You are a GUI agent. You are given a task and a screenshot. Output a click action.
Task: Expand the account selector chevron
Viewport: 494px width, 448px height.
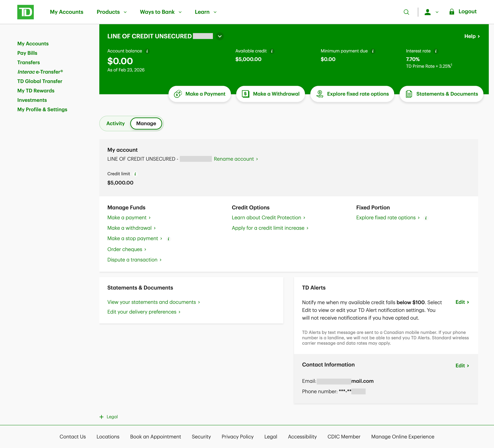pyautogui.click(x=220, y=36)
